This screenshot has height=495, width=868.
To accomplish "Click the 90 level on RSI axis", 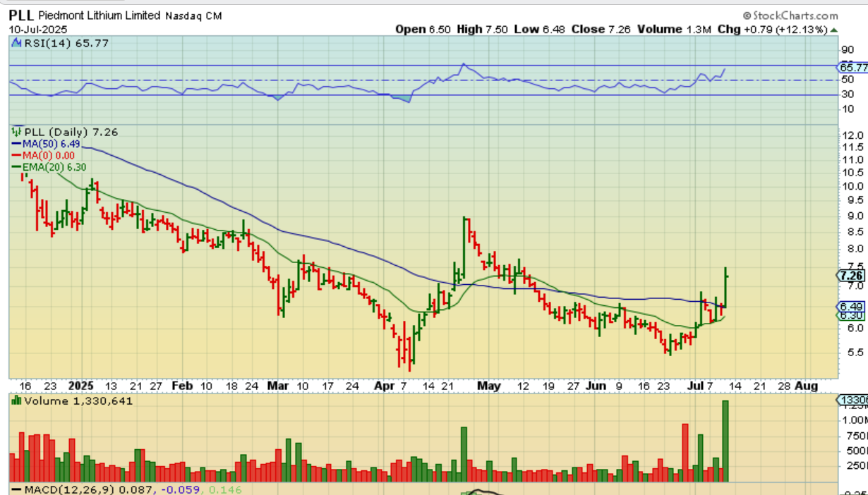I will tap(848, 49).
